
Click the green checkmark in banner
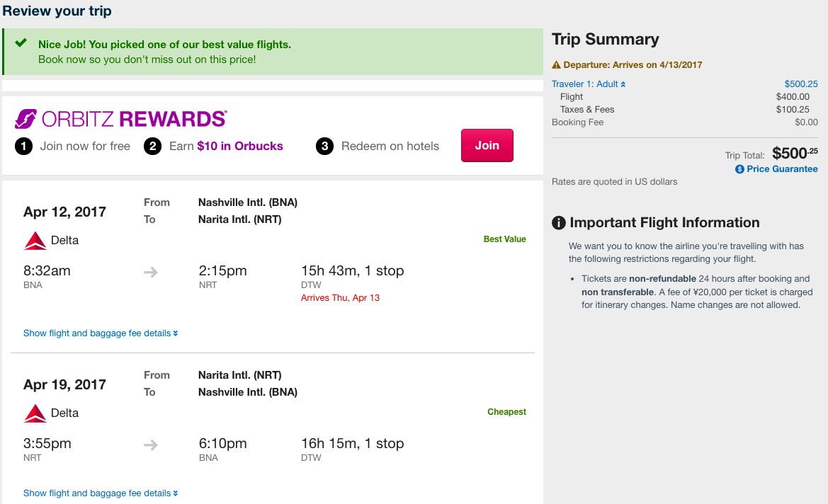21,42
